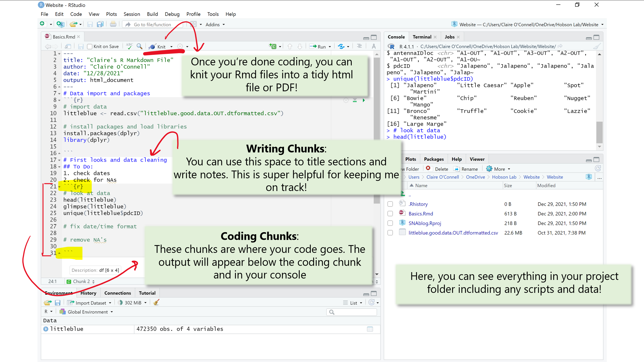The height and width of the screenshot is (362, 644).
Task: Run all chunks above icon
Action: tap(355, 100)
